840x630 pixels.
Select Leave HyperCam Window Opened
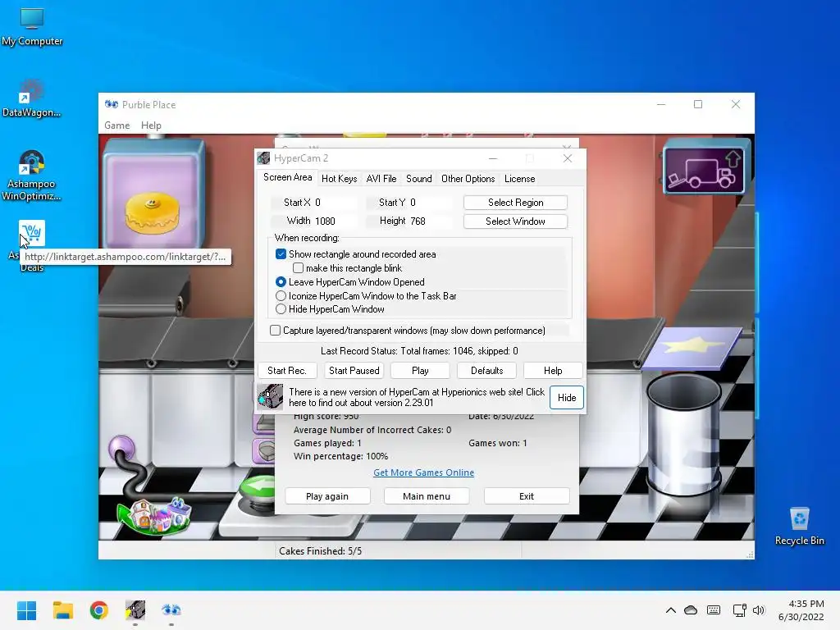point(281,282)
